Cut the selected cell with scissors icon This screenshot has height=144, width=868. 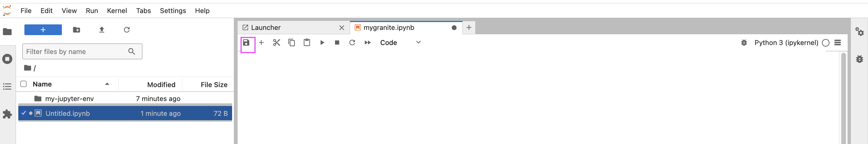pos(276,43)
